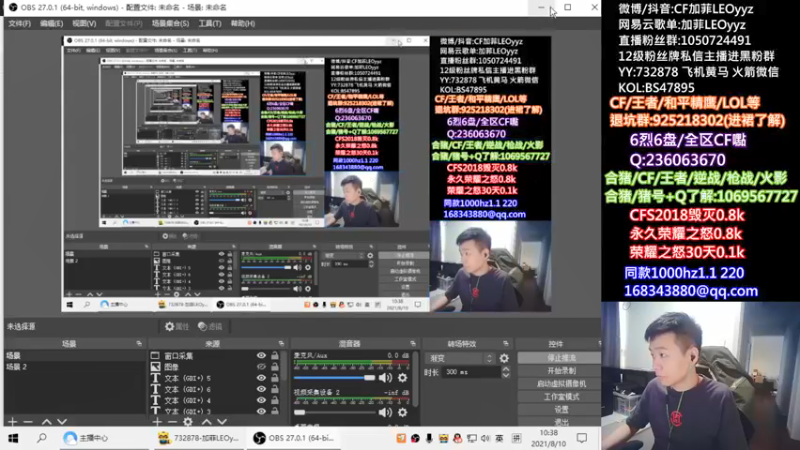Increase transition duration with up stepper
The height and width of the screenshot is (450, 800).
(x=506, y=369)
